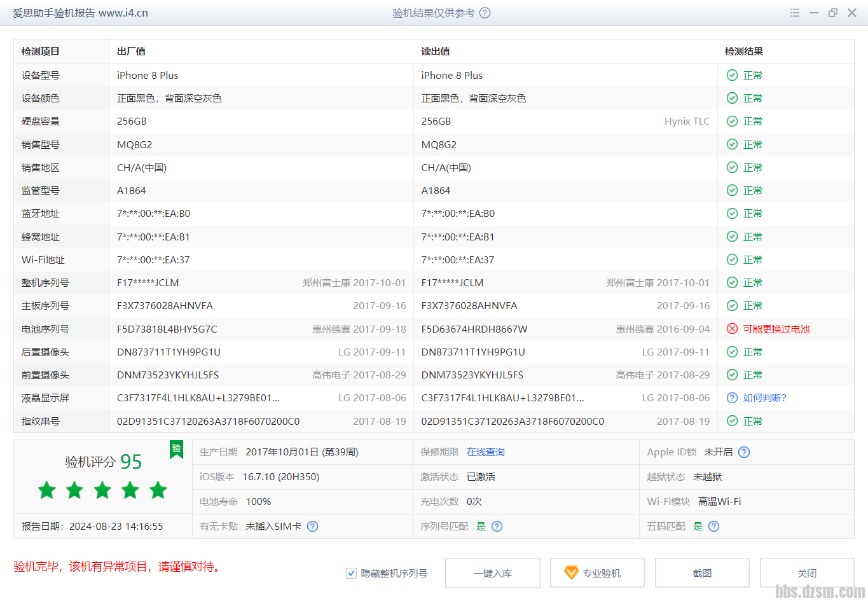Click help icon beside 验机结果仅供参考
868x601 pixels.
click(x=485, y=13)
